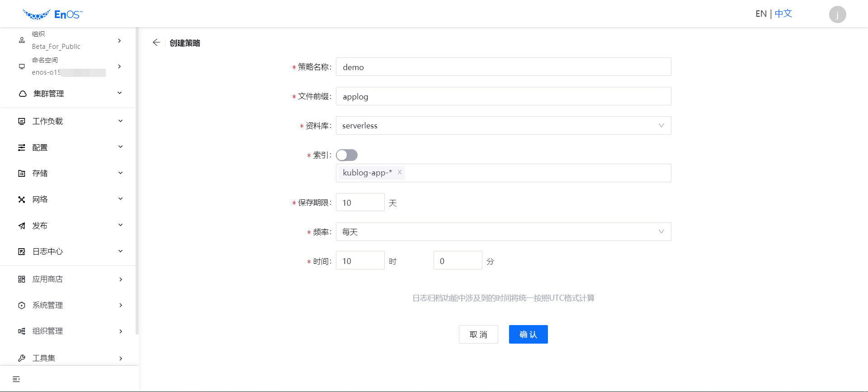
Task: Click the configuration sliders icon
Action: point(22,147)
